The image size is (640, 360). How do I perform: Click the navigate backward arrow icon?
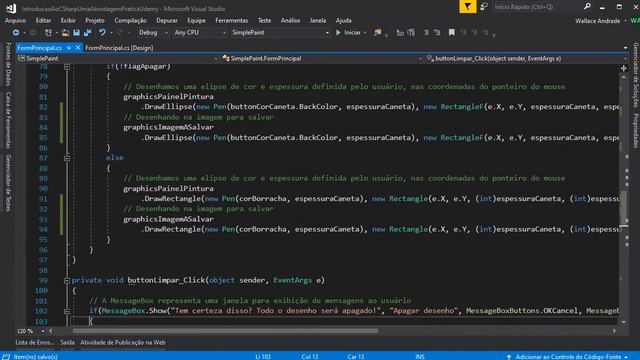16,33
